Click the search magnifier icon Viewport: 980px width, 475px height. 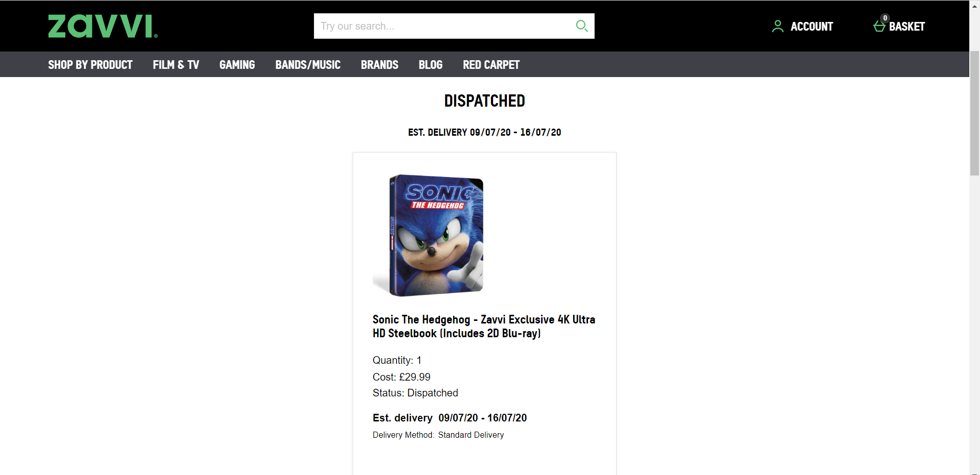(x=581, y=26)
